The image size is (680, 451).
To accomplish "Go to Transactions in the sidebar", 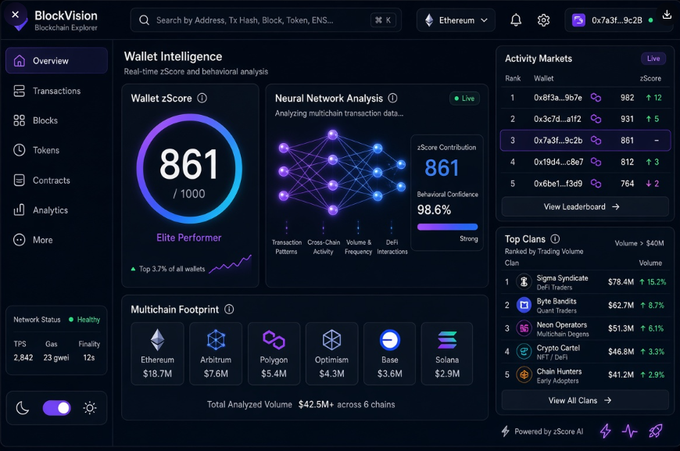I will pos(56,91).
